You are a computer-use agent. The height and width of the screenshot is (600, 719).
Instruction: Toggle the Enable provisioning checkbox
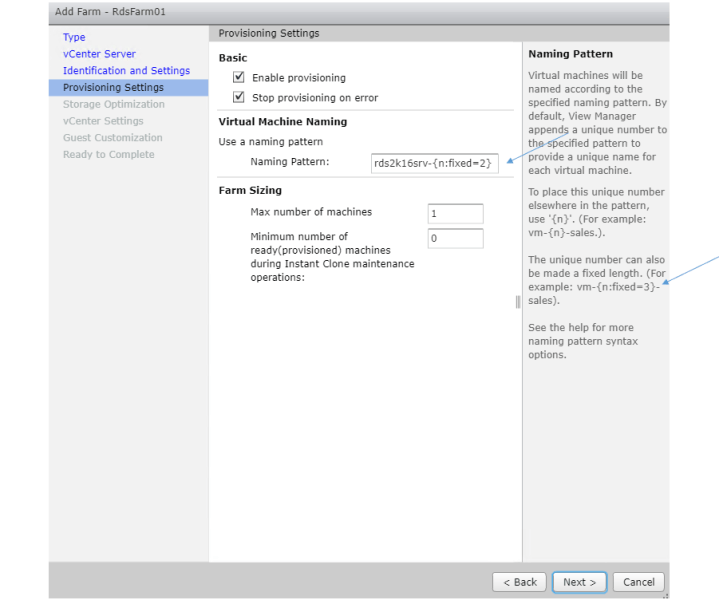238,78
